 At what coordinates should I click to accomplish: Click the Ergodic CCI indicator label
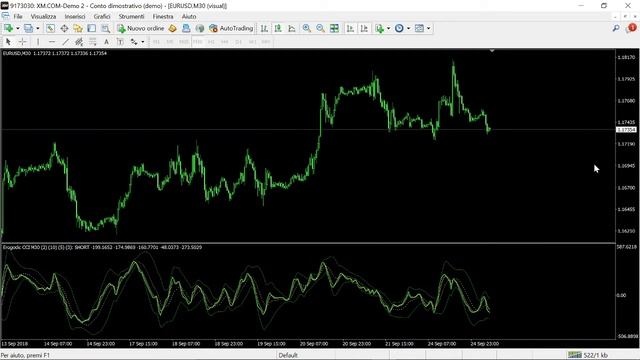click(x=102, y=247)
